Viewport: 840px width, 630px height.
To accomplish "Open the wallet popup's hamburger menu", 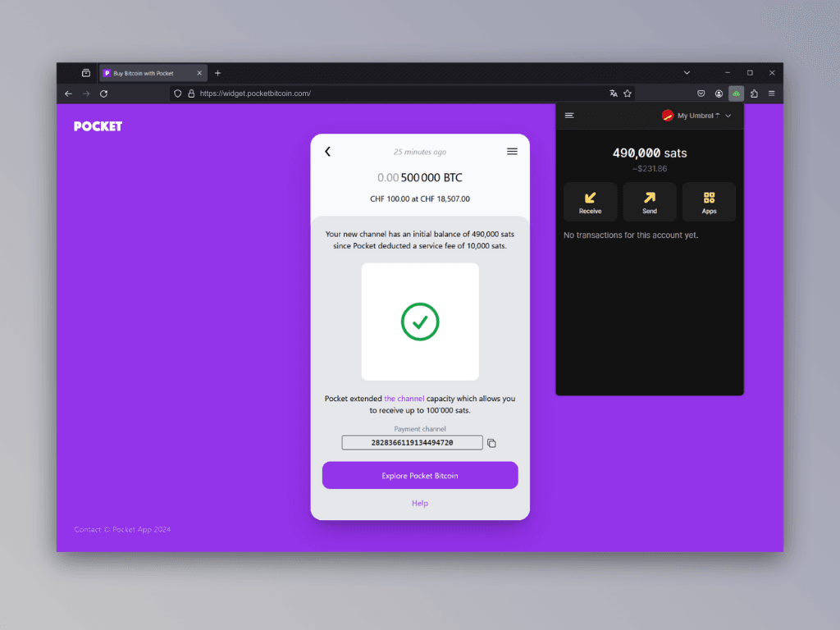I will [569, 115].
